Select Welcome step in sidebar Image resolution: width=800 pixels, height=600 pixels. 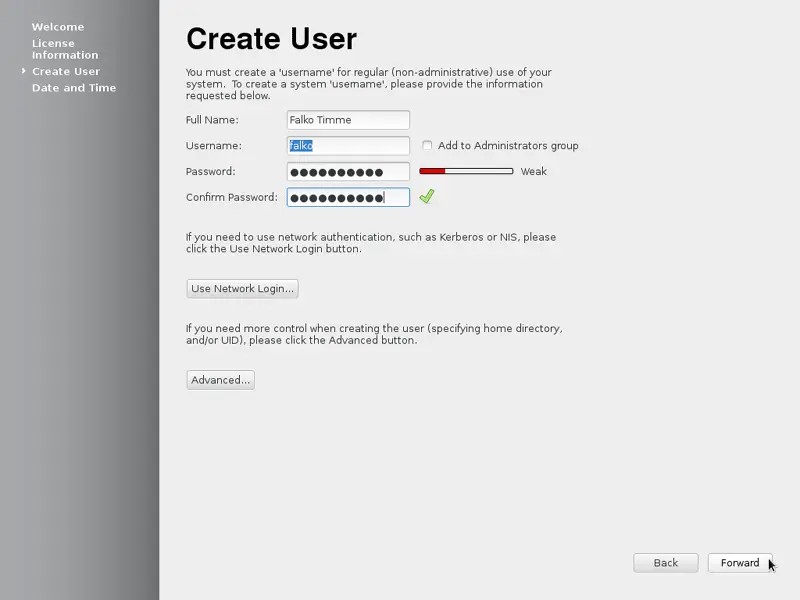pos(58,27)
